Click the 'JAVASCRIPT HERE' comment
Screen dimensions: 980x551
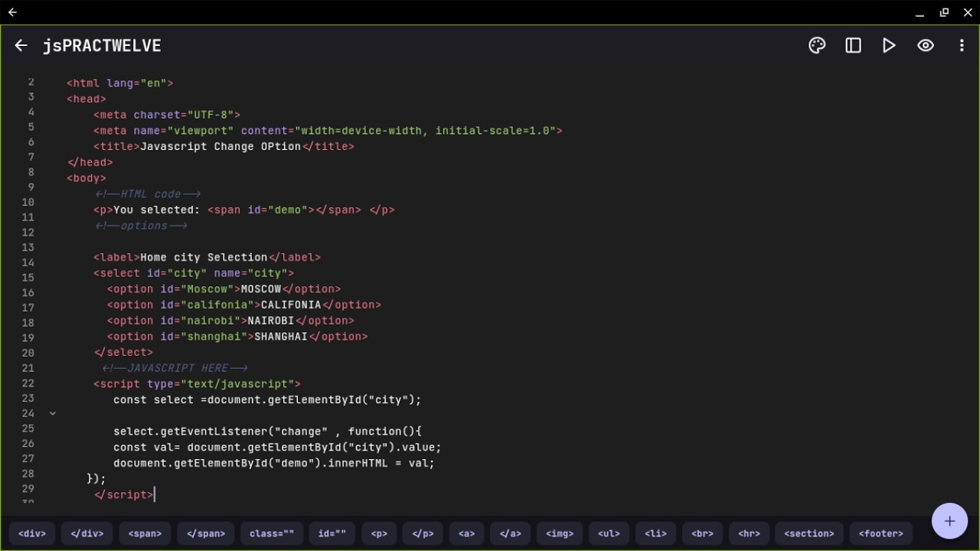(175, 368)
